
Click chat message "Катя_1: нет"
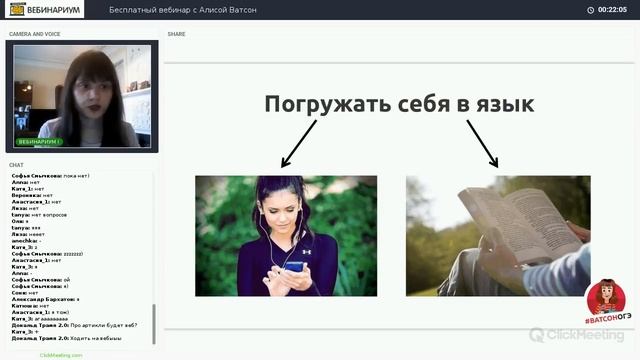tap(28, 189)
